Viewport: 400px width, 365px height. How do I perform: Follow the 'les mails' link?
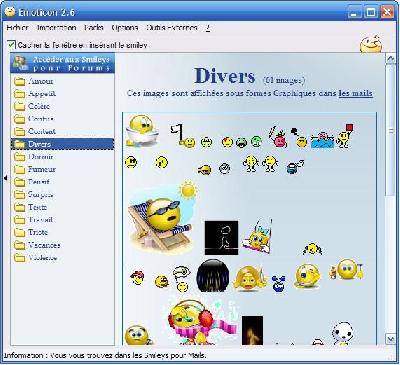click(355, 93)
